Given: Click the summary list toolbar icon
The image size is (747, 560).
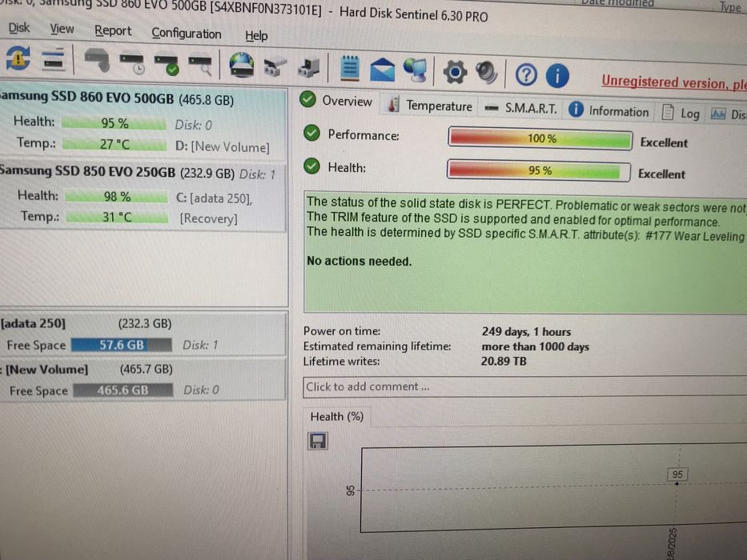Looking at the screenshot, I should pos(53,59).
